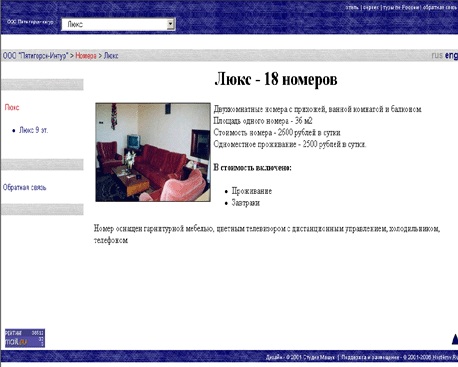Click the mail.ru rating counter badge

25,338
